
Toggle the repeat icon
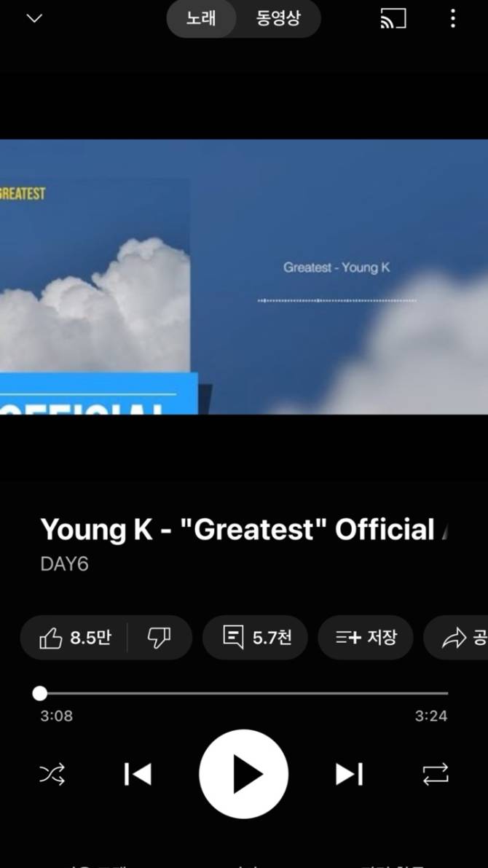[x=436, y=774]
